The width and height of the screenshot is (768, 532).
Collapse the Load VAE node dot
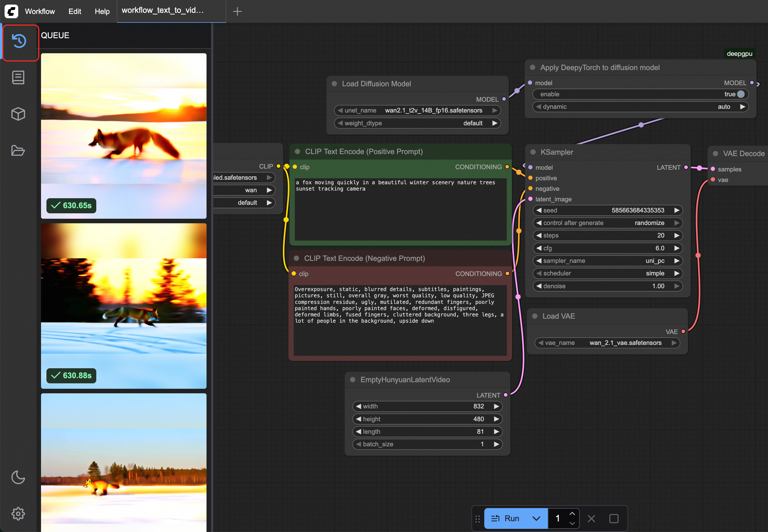point(535,316)
